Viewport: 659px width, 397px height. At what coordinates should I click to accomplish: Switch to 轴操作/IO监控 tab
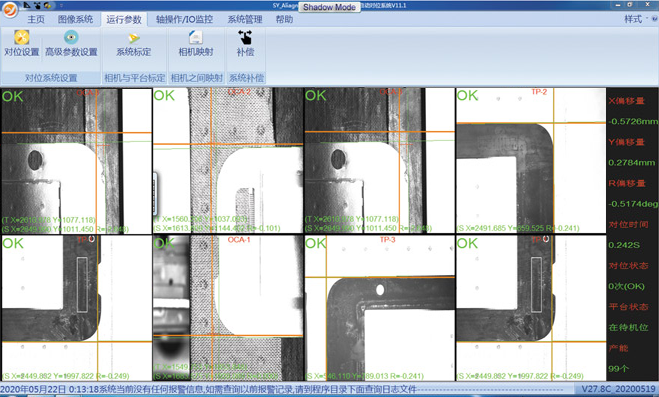(184, 19)
